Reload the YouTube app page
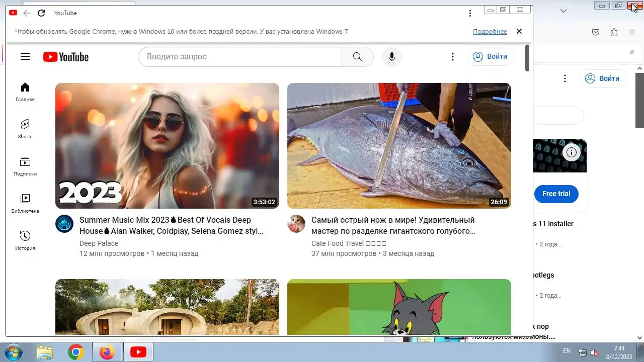Screen dimensions: 644x362 click(41, 13)
